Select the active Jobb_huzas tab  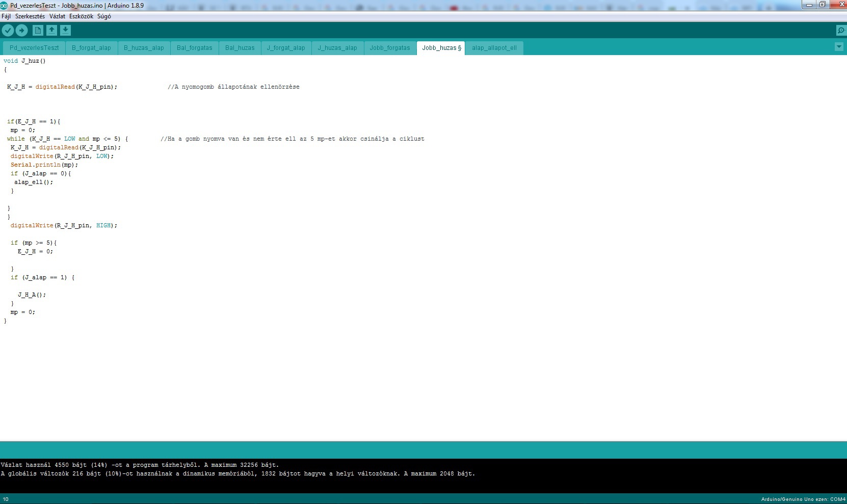click(441, 48)
